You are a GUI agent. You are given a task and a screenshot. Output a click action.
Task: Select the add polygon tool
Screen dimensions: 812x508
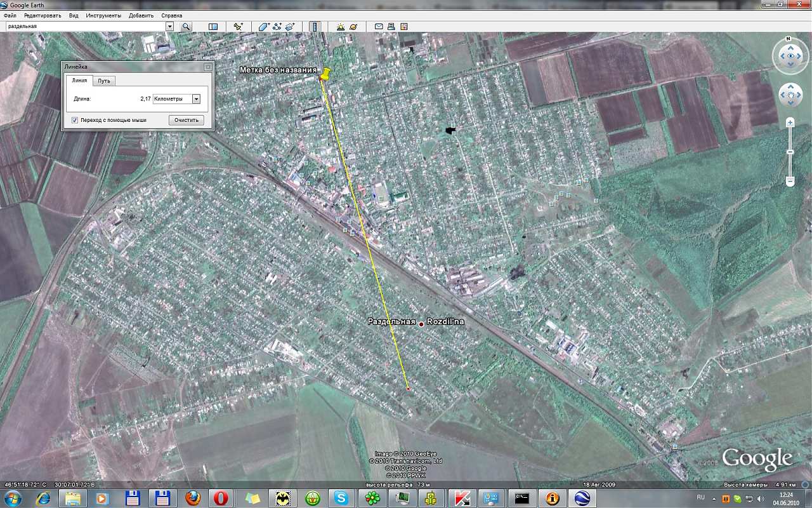[264, 27]
